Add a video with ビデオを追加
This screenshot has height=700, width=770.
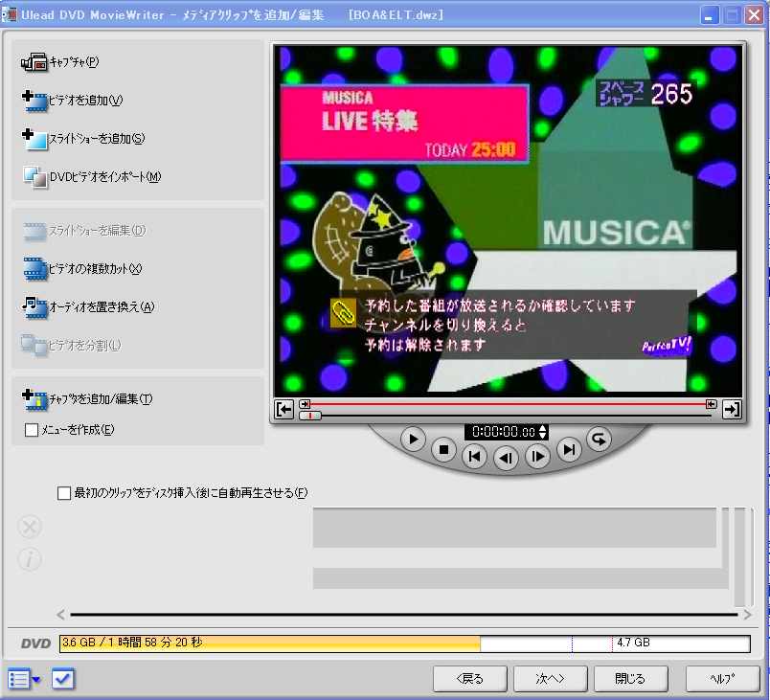[72, 101]
